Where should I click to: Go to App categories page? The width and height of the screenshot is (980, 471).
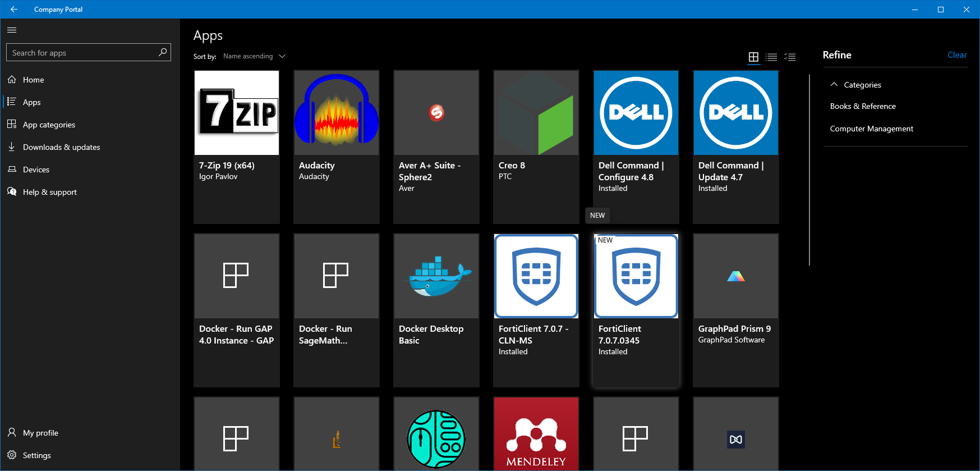coord(90,125)
